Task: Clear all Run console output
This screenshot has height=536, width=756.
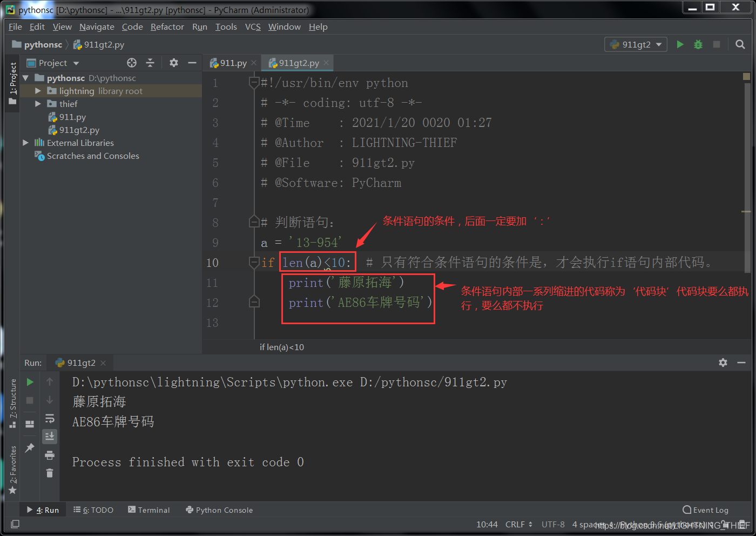Action: [x=50, y=473]
